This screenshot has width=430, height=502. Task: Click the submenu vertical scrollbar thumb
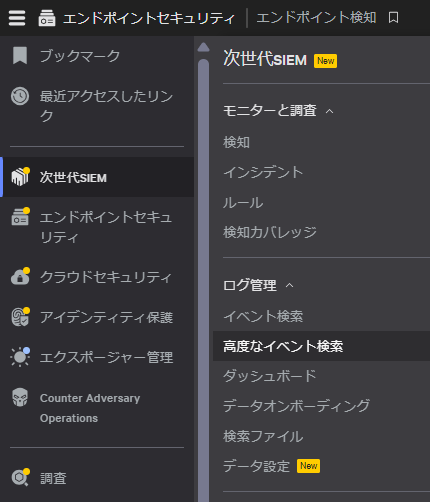point(203,280)
